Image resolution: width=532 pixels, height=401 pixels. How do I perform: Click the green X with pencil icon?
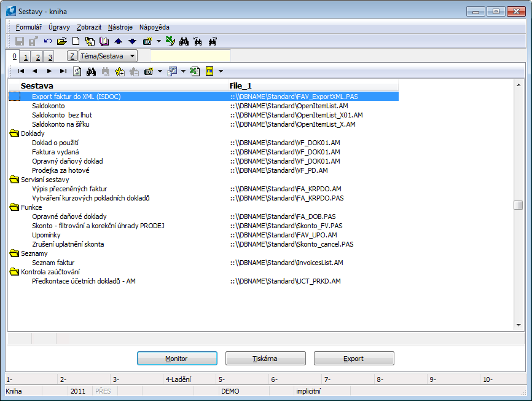(x=170, y=41)
